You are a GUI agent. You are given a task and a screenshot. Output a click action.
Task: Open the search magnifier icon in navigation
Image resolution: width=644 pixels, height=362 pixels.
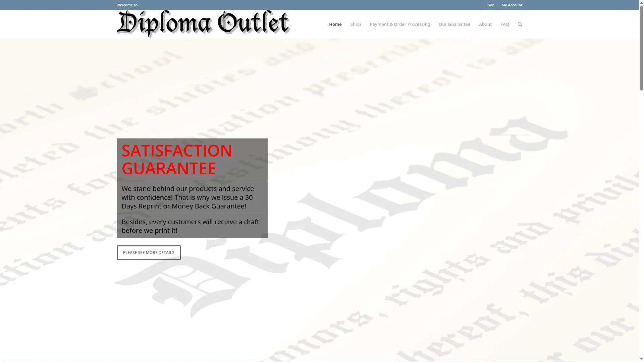coord(520,24)
